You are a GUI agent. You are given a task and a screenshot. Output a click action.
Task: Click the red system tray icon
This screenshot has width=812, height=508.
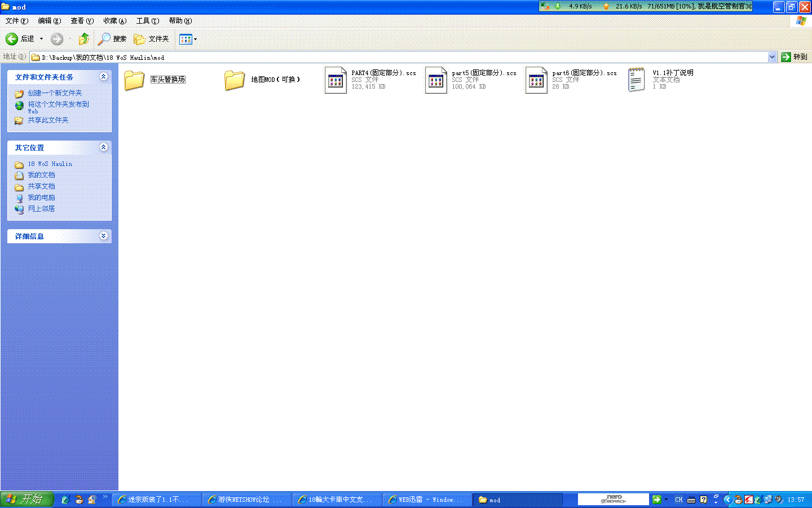pos(748,500)
